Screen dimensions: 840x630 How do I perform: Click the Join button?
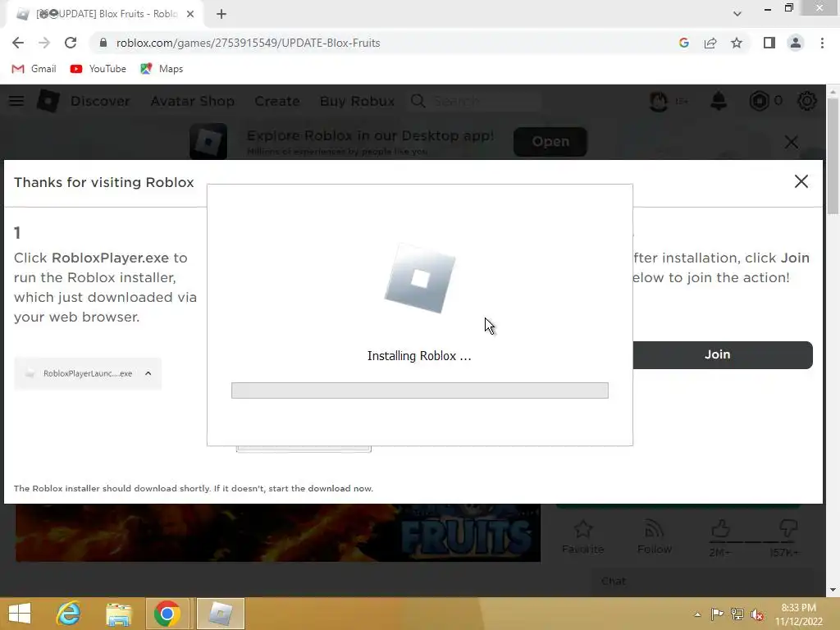click(x=723, y=354)
